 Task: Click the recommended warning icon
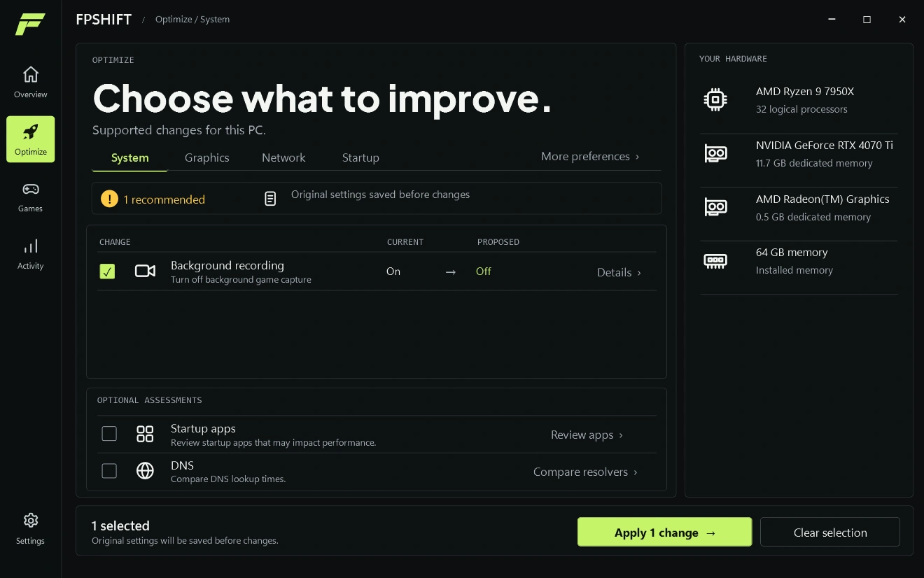tap(109, 199)
